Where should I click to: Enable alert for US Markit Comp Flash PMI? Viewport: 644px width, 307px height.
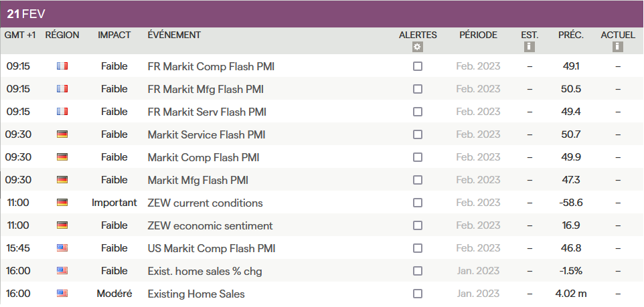tap(418, 248)
